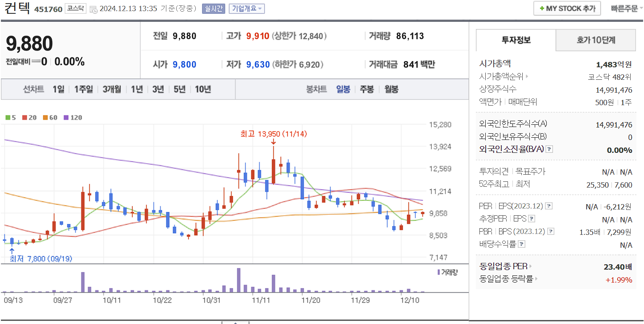Open the 외국인소진율(B/A) help icon

pos(549,149)
